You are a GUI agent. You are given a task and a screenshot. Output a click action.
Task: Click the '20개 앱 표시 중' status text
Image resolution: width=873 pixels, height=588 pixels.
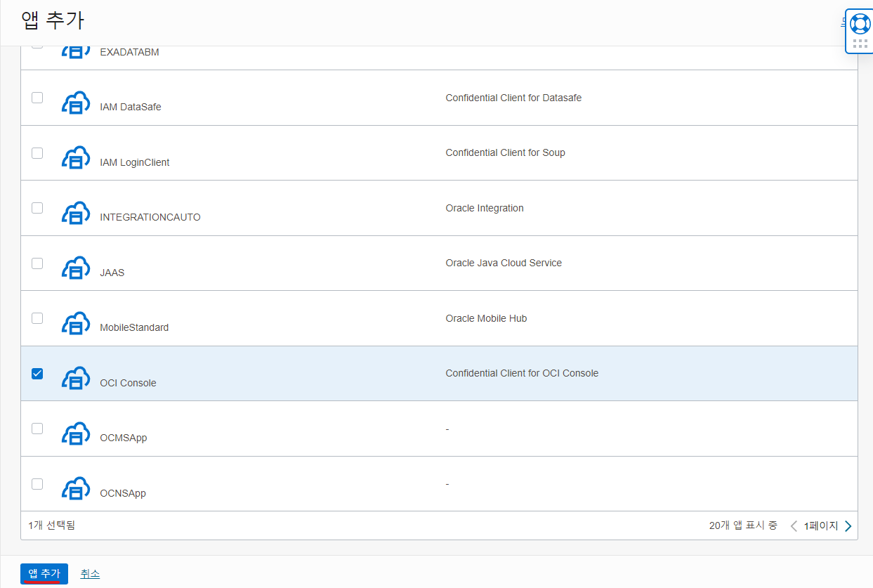tap(743, 525)
